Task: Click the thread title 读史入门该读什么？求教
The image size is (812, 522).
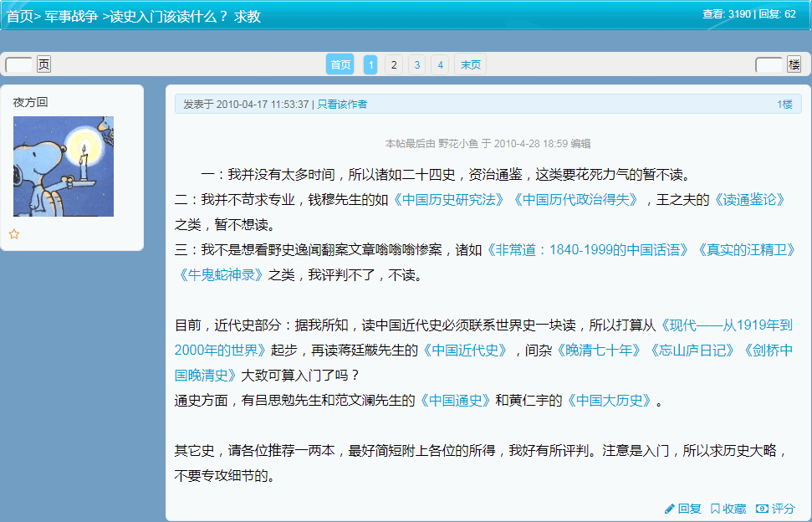Action: pyautogui.click(x=186, y=17)
